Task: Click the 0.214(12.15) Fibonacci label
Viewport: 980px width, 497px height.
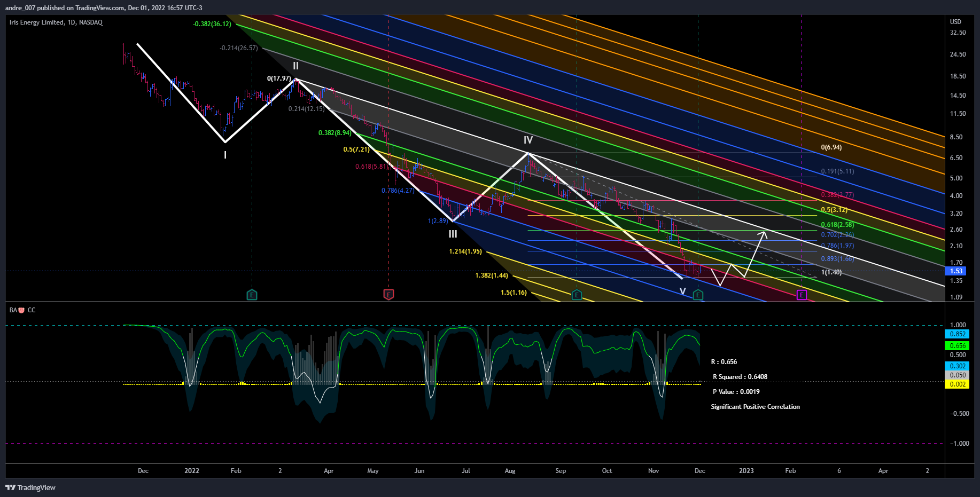Action: 306,109
